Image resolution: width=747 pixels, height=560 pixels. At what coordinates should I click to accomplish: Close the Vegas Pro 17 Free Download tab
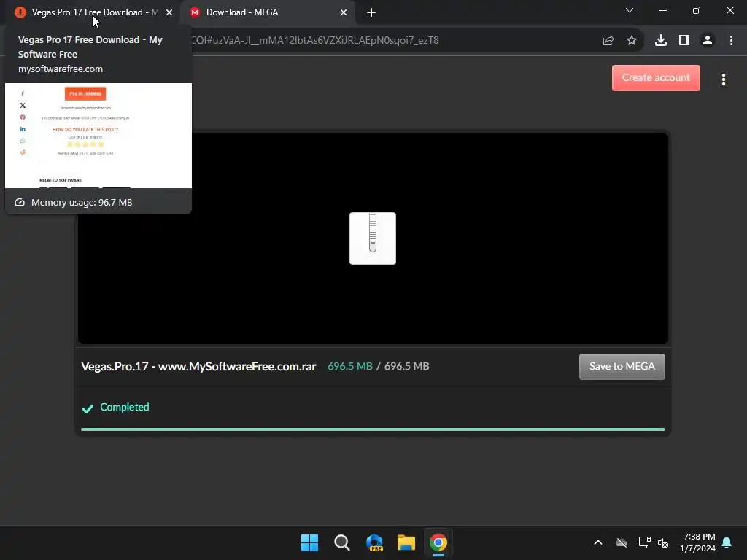[169, 13]
